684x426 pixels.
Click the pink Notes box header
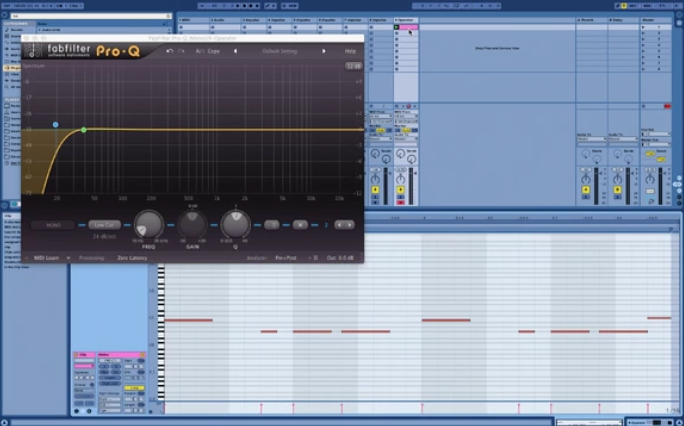(x=121, y=355)
